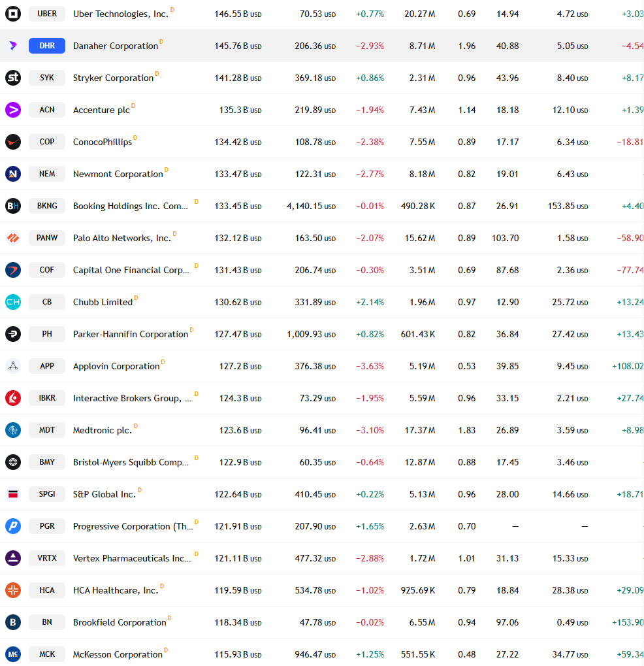Open Chubb Limited company link
644x666 pixels.
point(103,303)
